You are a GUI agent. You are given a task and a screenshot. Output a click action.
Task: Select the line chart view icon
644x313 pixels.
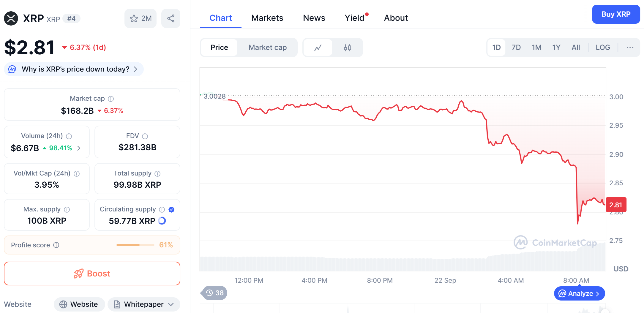[x=318, y=48]
